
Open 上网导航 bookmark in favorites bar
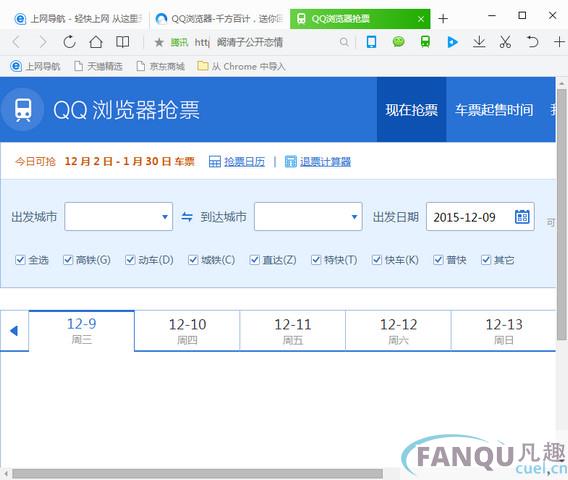point(35,66)
